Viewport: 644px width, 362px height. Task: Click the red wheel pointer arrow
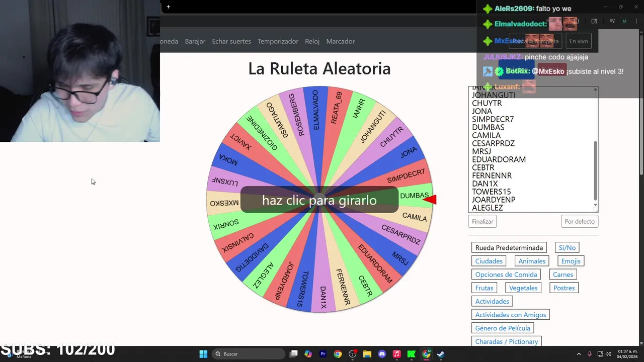(429, 200)
